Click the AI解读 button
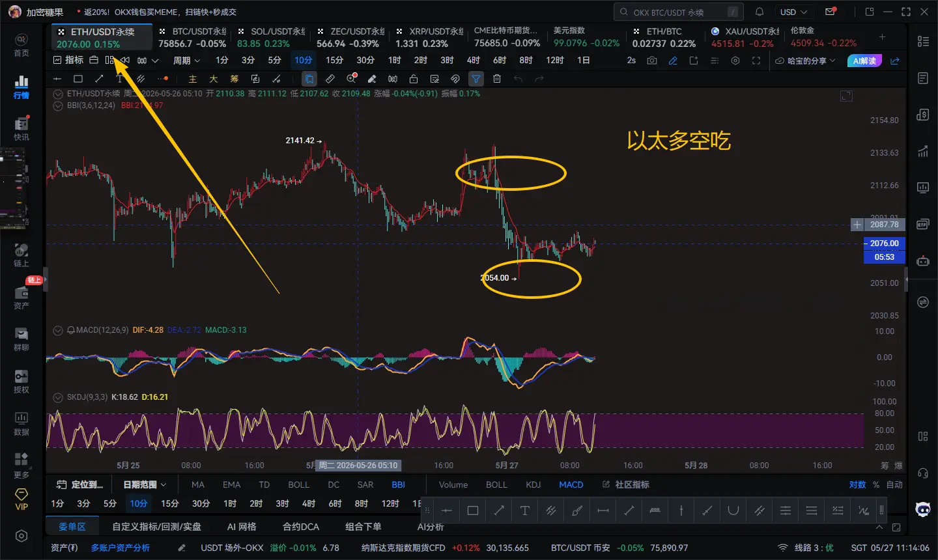This screenshot has width=938, height=560. (864, 61)
